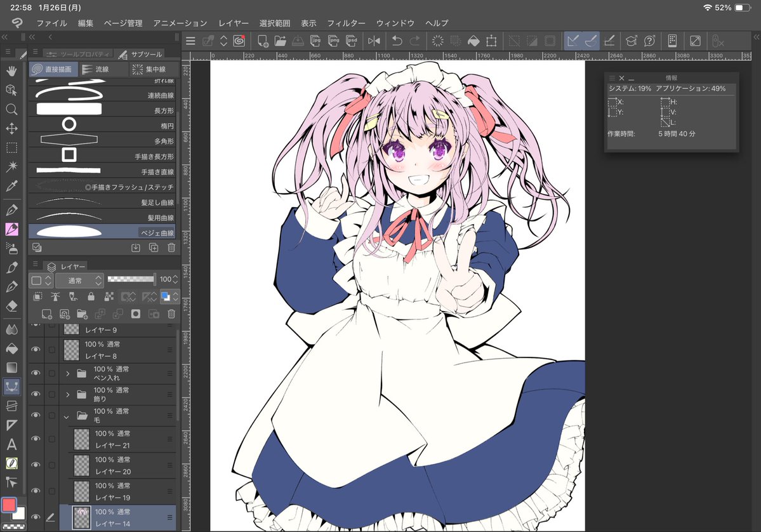Expand the 飾り layer folder
Image resolution: width=761 pixels, height=532 pixels.
point(67,395)
